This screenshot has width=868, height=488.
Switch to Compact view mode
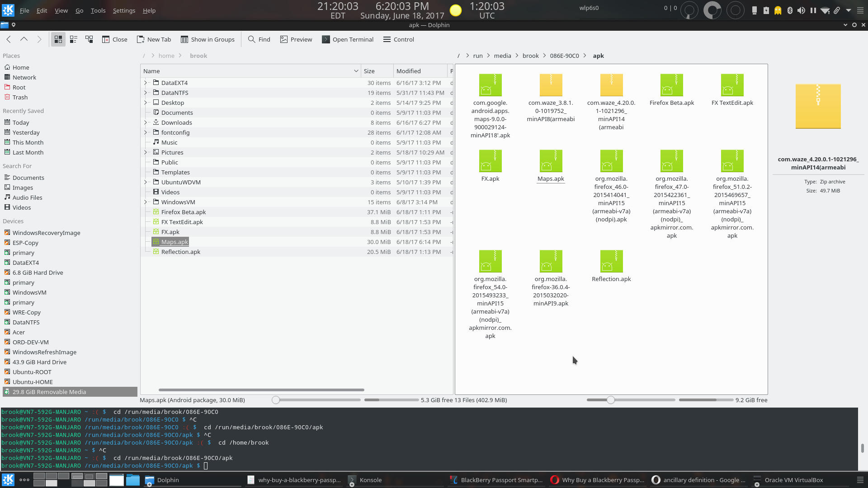point(74,39)
